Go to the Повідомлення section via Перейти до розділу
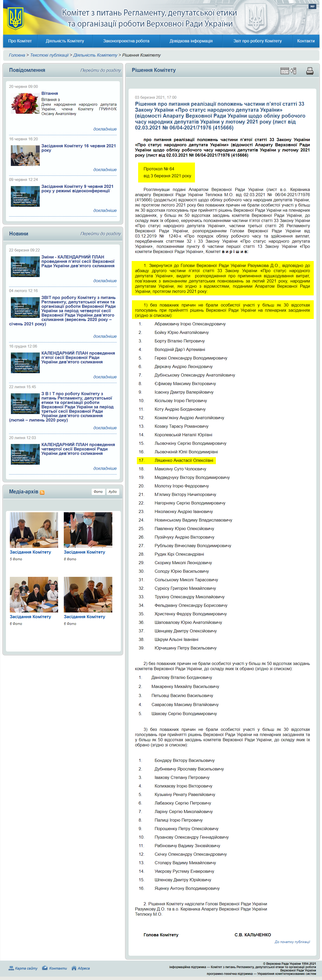322x980 pixels. pos(100,70)
